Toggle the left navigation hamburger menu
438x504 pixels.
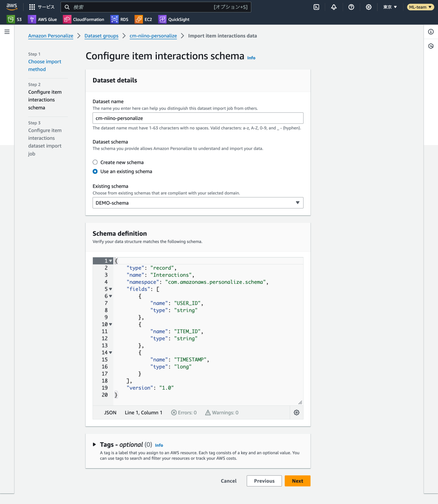pyautogui.click(x=7, y=32)
